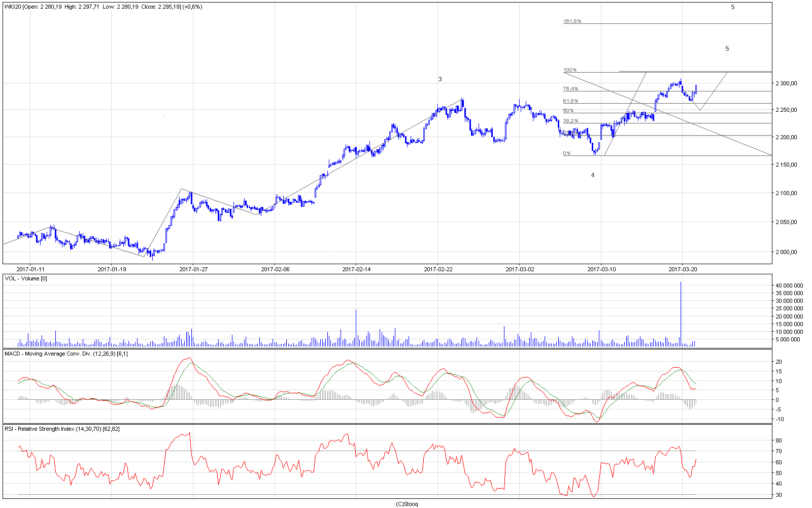Select the 2017-02-14 date axis marker
Viewport: 812px width, 508px height.
click(x=356, y=269)
